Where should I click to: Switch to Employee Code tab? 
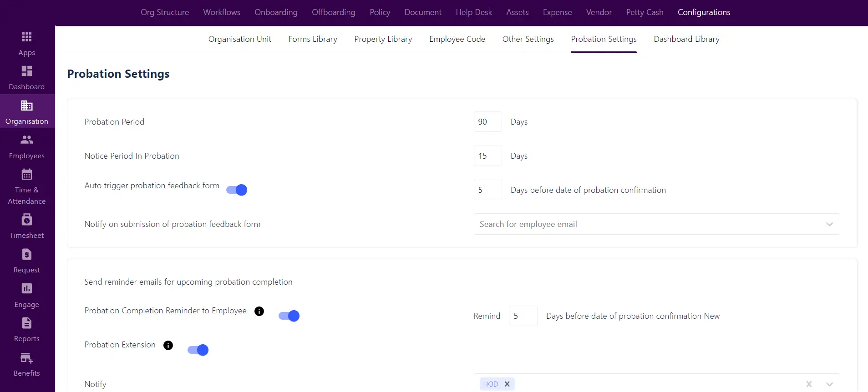457,39
